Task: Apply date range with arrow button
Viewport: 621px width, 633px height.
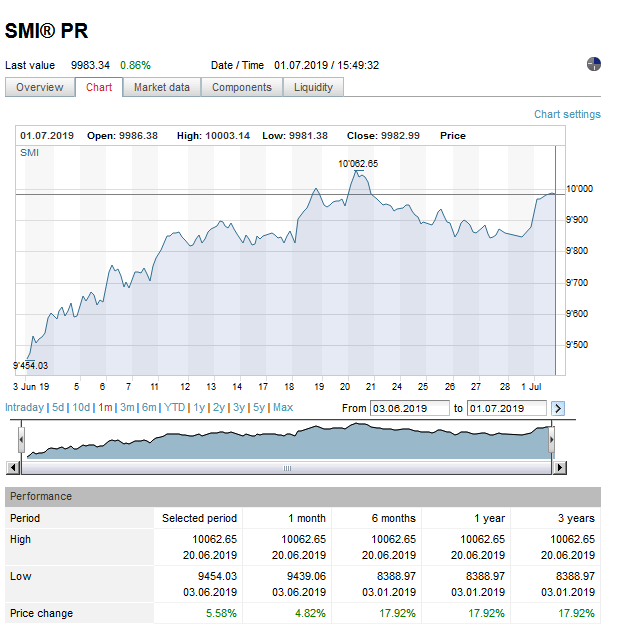Action: tap(558, 409)
